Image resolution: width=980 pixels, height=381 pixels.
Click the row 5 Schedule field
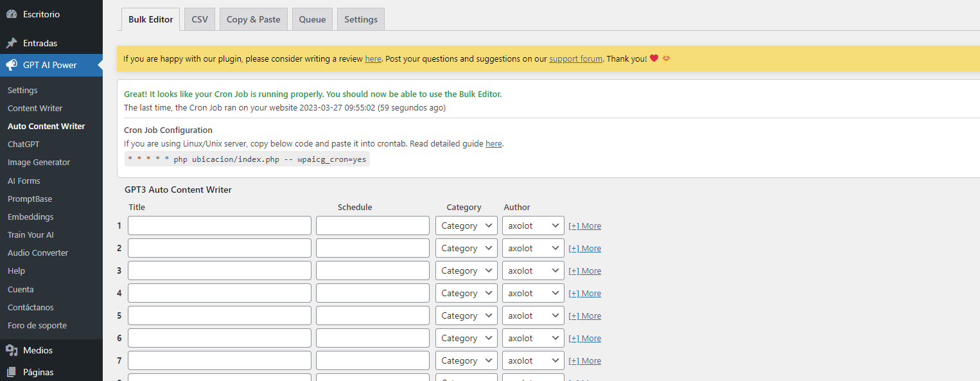(x=372, y=315)
